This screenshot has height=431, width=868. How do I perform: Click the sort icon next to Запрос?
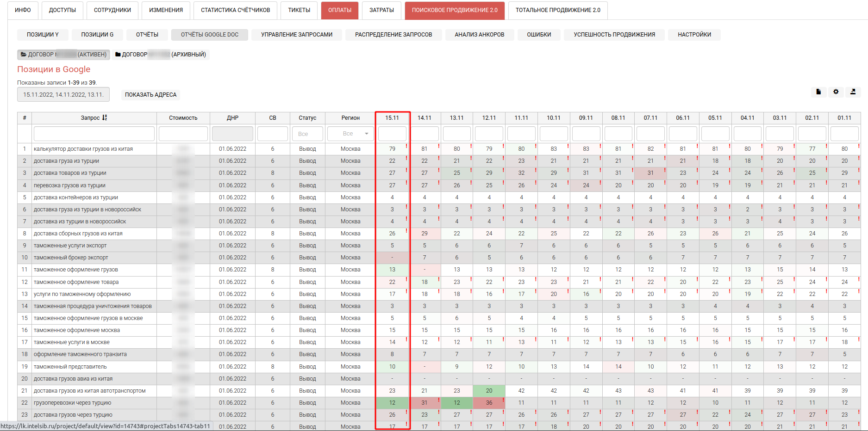105,118
